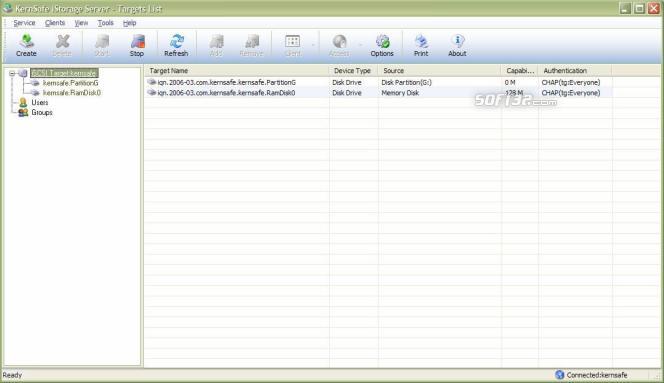The width and height of the screenshot is (664, 383).
Task: Open the Service menu
Action: [x=24, y=23]
